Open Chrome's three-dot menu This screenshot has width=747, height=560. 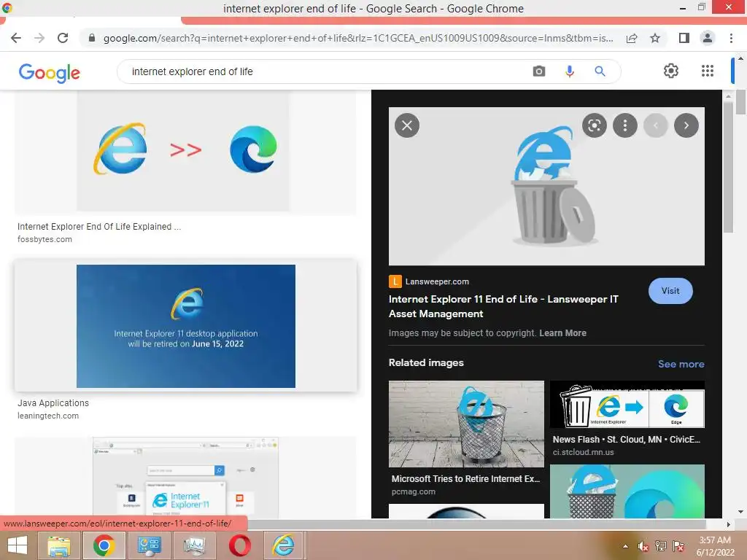pos(731,38)
